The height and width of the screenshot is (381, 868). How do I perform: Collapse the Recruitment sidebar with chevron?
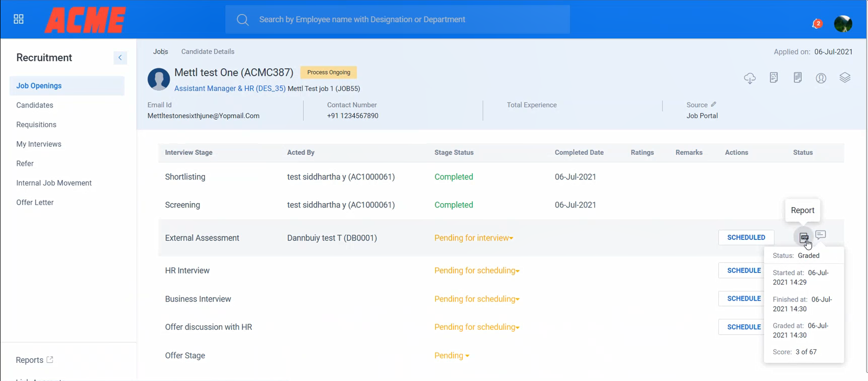pos(120,58)
